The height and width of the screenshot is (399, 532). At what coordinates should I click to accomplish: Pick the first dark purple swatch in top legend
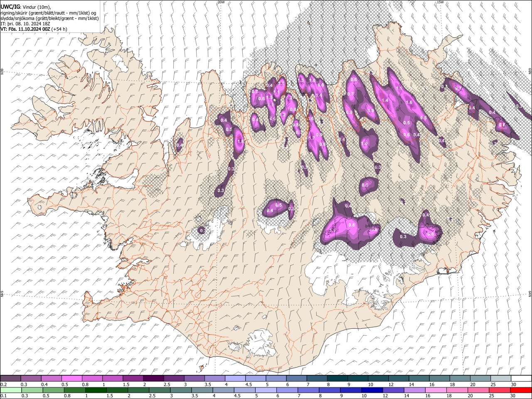point(10,378)
